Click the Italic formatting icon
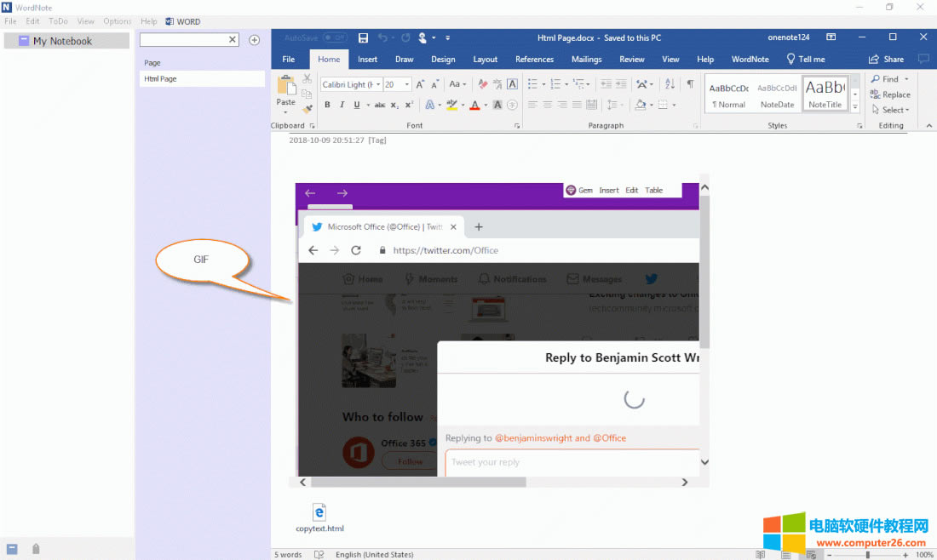The height and width of the screenshot is (560, 937). (x=342, y=106)
